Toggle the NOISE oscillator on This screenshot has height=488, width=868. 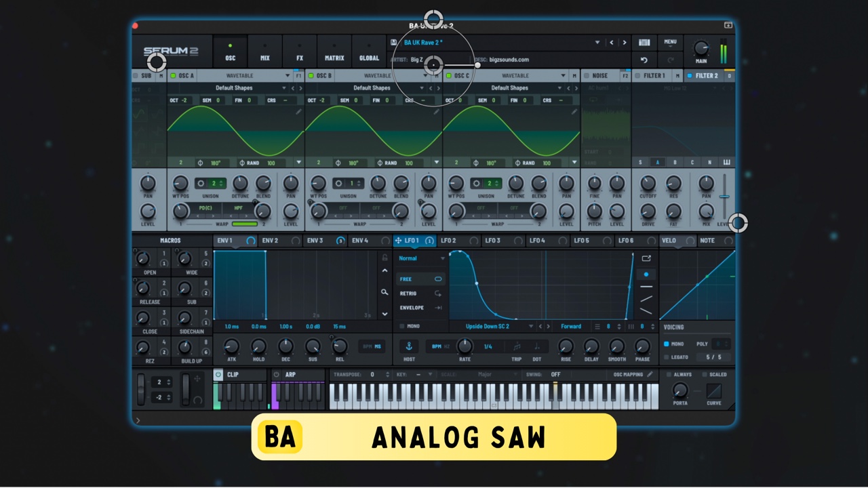(587, 76)
